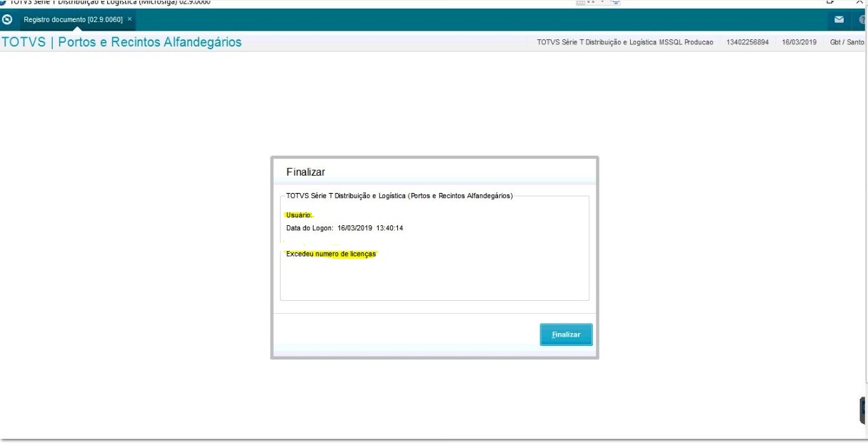Close the Registro documento tab
Screen dimensions: 868x446
(x=129, y=19)
